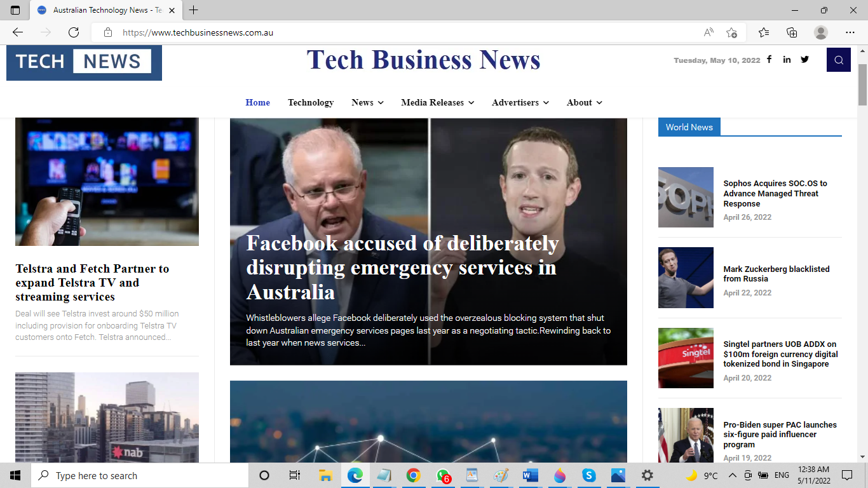
Task: Click the Zuckerberg speaking thumbnail
Action: 686,278
